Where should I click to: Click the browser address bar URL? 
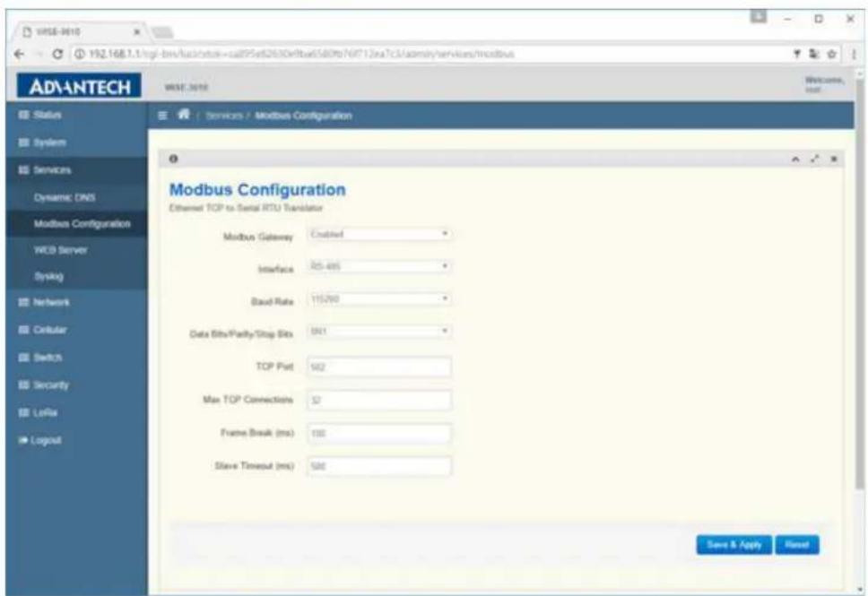[301, 55]
